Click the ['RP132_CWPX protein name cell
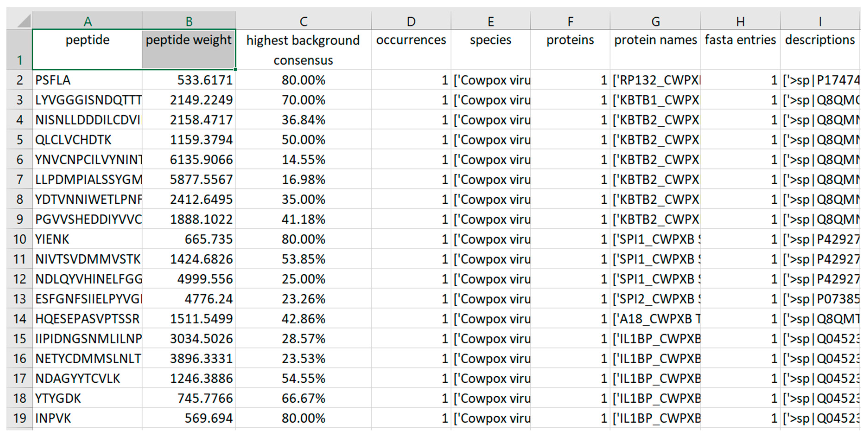The height and width of the screenshot is (442, 868). click(x=655, y=80)
